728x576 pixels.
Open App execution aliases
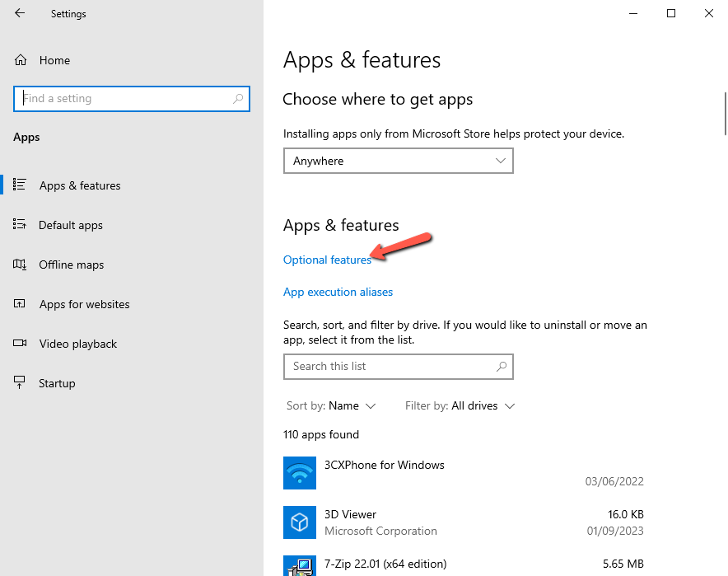click(x=338, y=292)
